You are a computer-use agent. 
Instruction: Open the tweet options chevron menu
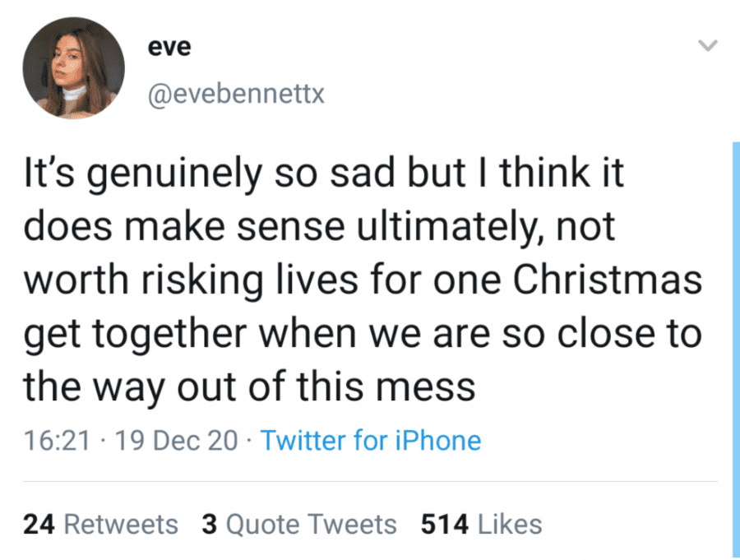[x=707, y=46]
